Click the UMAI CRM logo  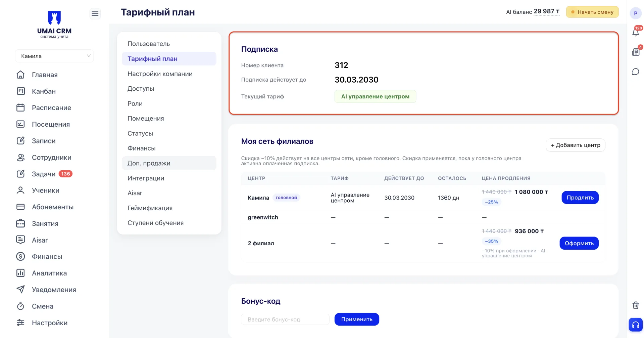pyautogui.click(x=54, y=24)
